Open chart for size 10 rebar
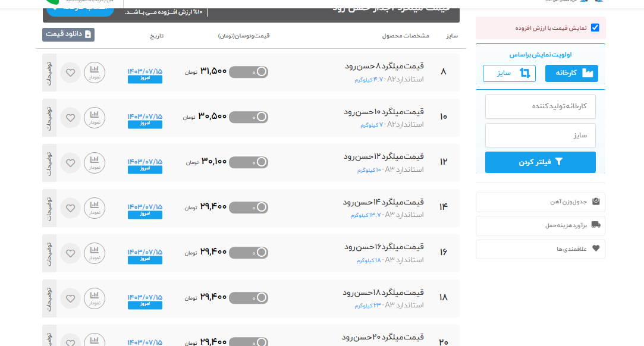This screenshot has height=346, width=644. (94, 118)
